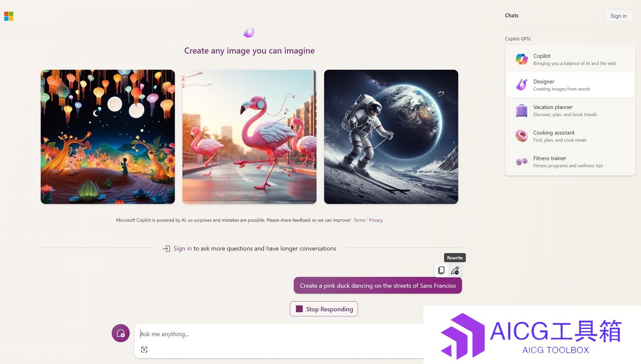Start a new topic with the chat icon
The height and width of the screenshot is (364, 641).
[x=121, y=333]
